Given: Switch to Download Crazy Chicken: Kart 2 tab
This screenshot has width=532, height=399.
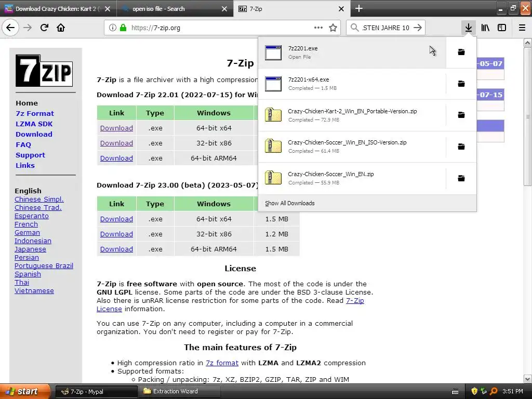Looking at the screenshot, I should tap(58, 8).
